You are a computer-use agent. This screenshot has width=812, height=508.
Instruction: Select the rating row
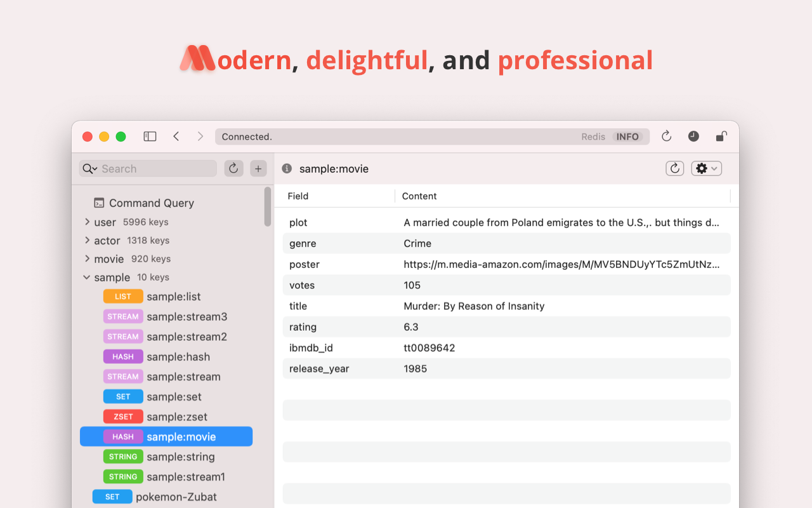(x=507, y=328)
